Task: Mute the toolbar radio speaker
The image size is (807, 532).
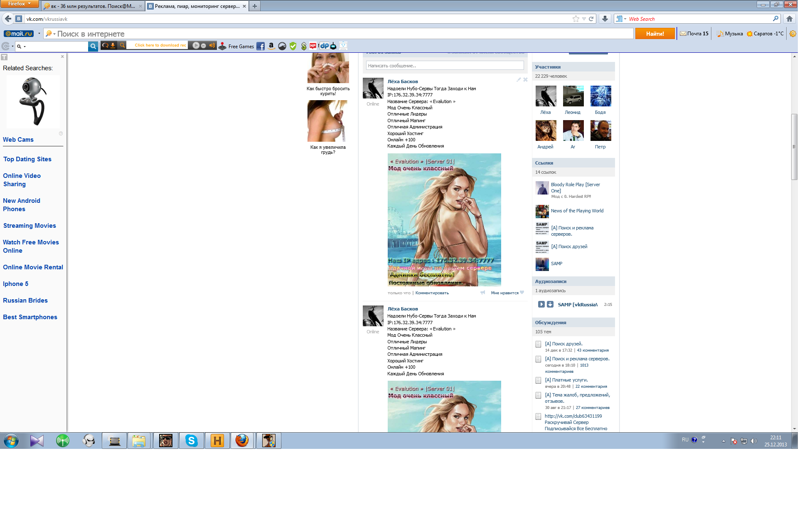Action: click(212, 45)
